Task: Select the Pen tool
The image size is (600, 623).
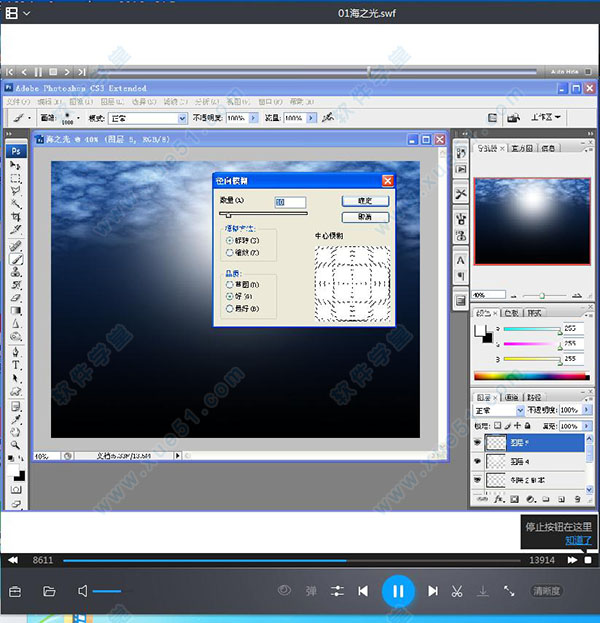Action: [16, 352]
